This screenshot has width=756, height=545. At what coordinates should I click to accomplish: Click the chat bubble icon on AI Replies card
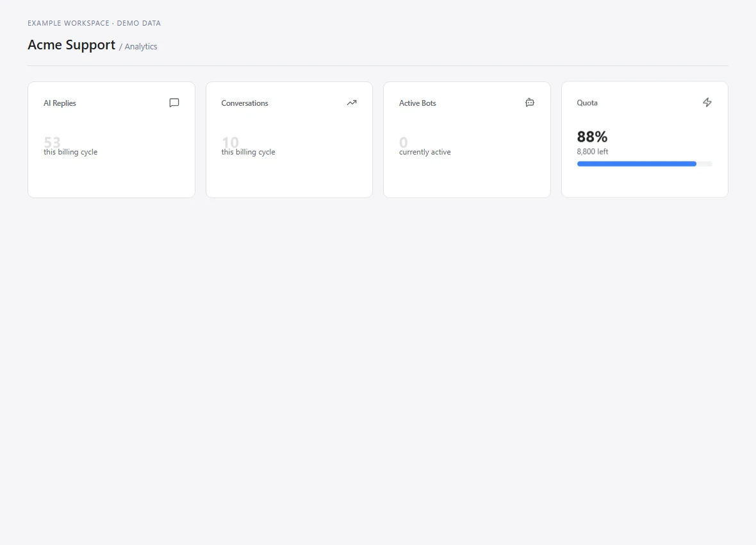(x=174, y=103)
